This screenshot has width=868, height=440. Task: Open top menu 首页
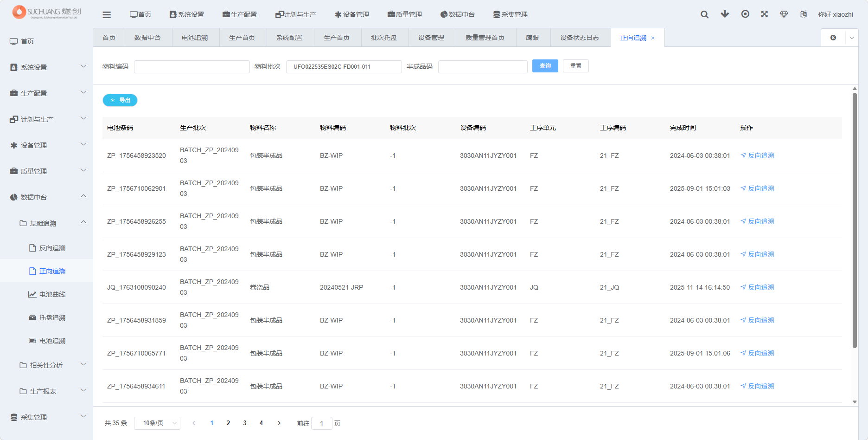click(140, 14)
